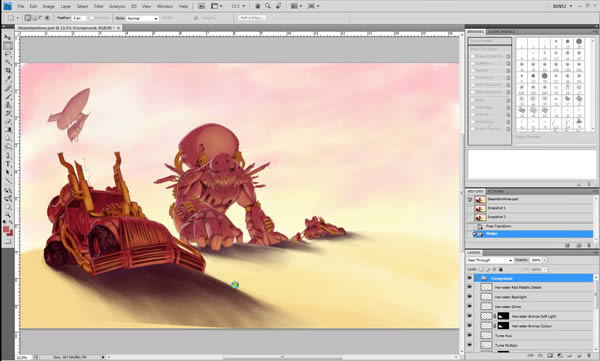Image resolution: width=600 pixels, height=361 pixels.
Task: Click Create new adjustment layer icon
Action: 559,356
